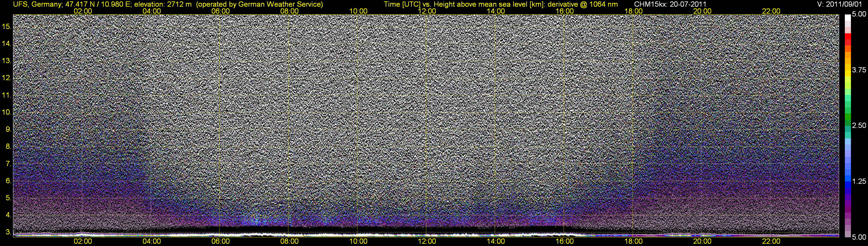
Task: Click the "10:00" label on the bottom time axis
Action: [358, 241]
